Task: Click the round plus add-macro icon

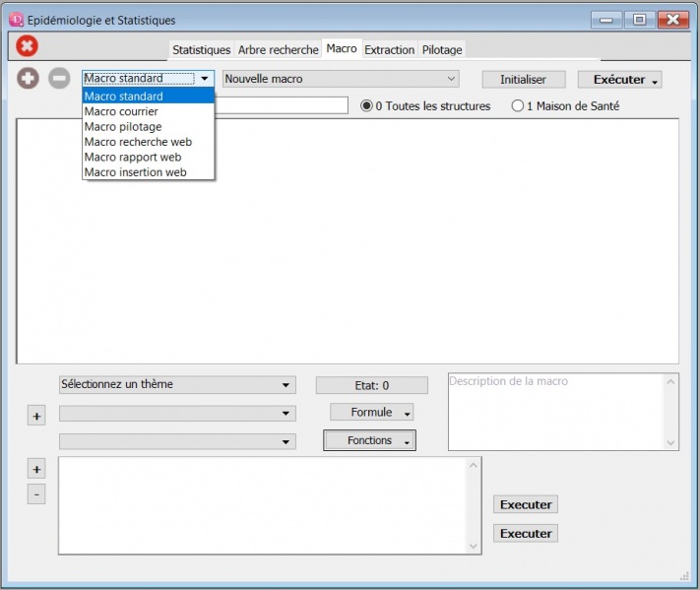Action: click(29, 79)
